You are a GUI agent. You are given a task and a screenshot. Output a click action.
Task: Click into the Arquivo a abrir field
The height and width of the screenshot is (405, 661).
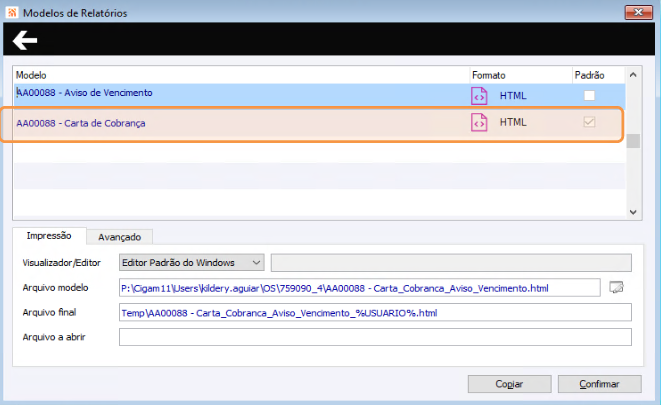375,337
